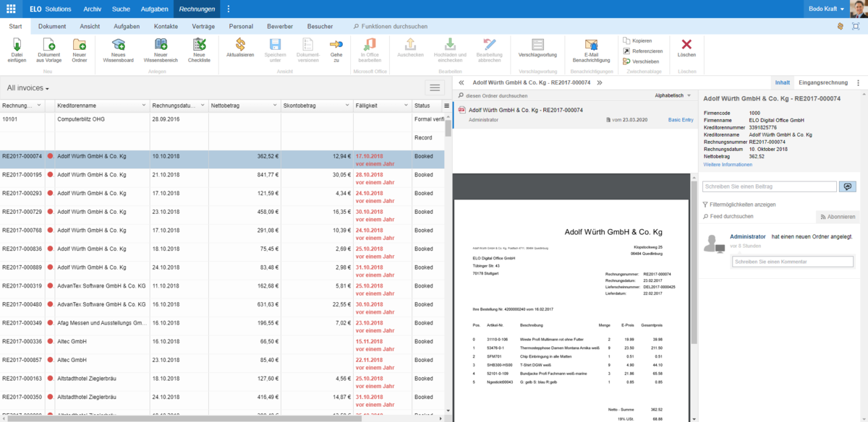The height and width of the screenshot is (422, 868).
Task: Open the Alphabetisch sort dropdown
Action: point(673,95)
